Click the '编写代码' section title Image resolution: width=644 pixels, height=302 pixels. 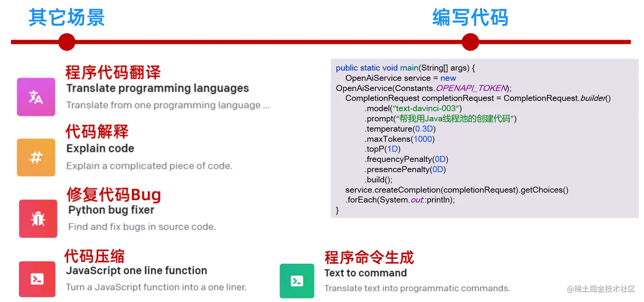coord(470,17)
